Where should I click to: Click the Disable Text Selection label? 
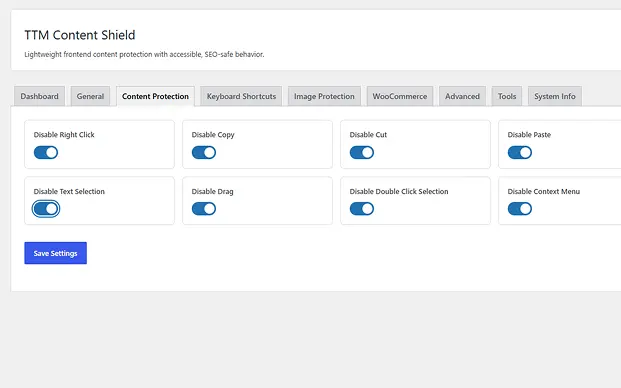[x=69, y=191]
